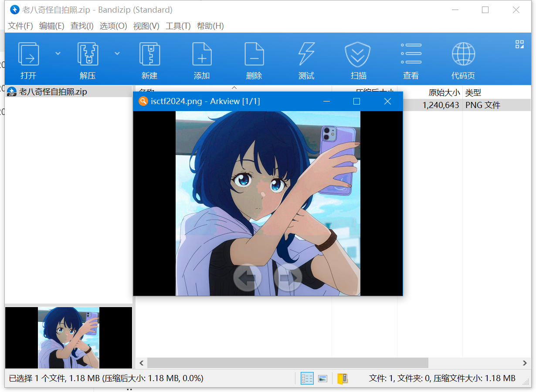Click the toolbar customize grid icon
Viewport: 536px width, 392px height.
coord(519,44)
